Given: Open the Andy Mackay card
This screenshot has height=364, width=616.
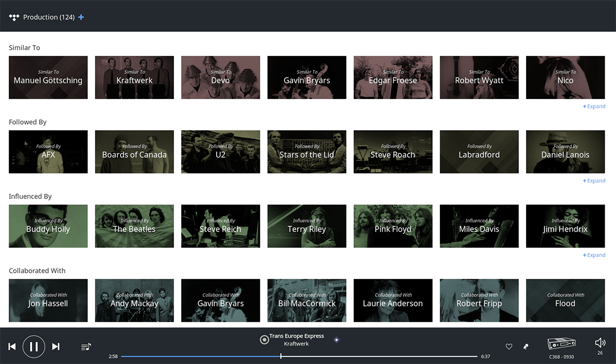Looking at the screenshot, I should [134, 300].
